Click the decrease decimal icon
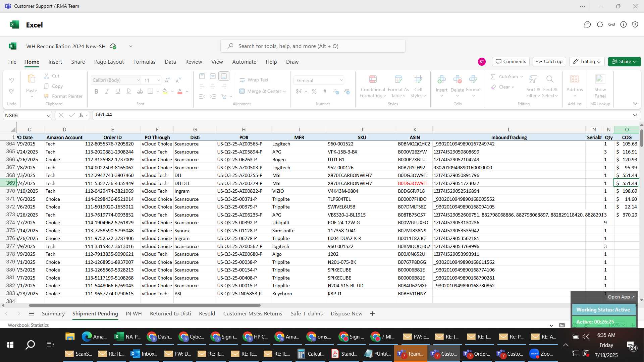Image resolution: width=644 pixels, height=362 pixels. coord(347,91)
